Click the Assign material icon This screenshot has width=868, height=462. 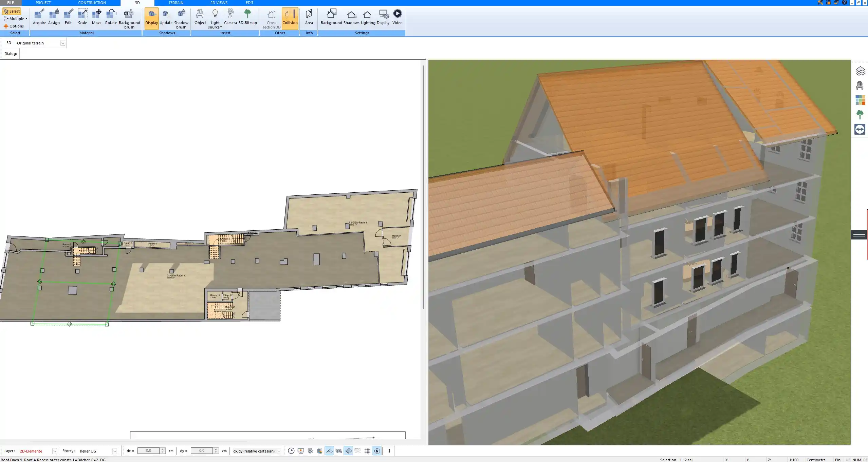[x=54, y=17]
